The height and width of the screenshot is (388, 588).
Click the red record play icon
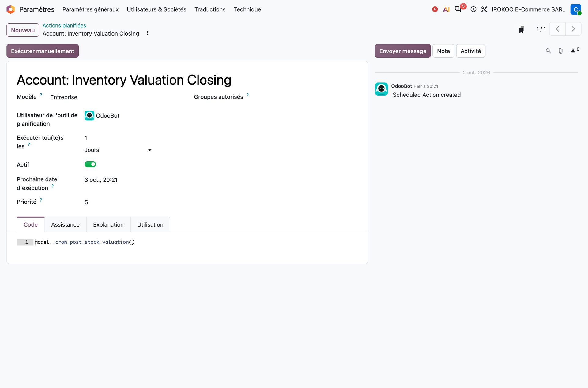pyautogui.click(x=435, y=9)
